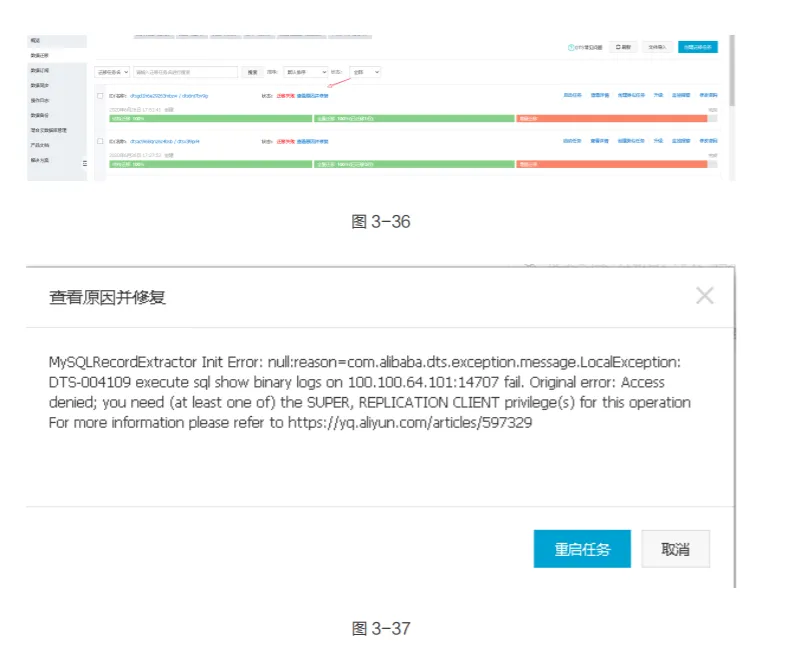Click second task's green 结构迁移 100% progress bar
The image size is (792, 653).
211,164
